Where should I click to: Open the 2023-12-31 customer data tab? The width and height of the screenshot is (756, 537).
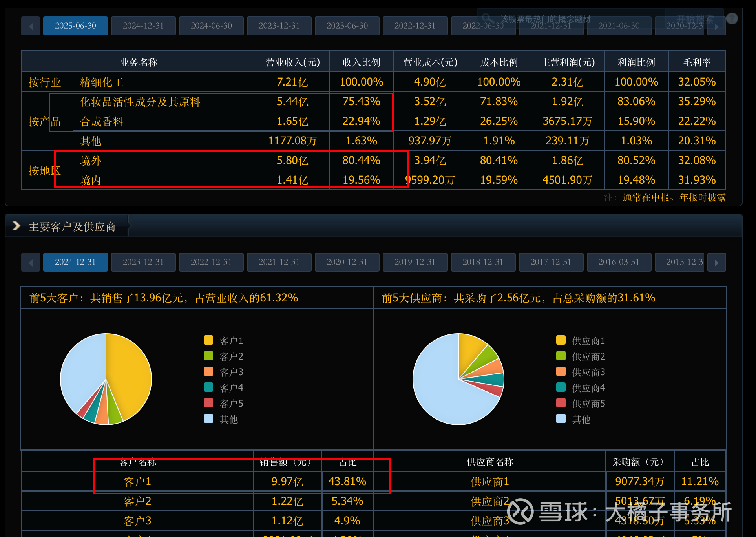click(143, 262)
